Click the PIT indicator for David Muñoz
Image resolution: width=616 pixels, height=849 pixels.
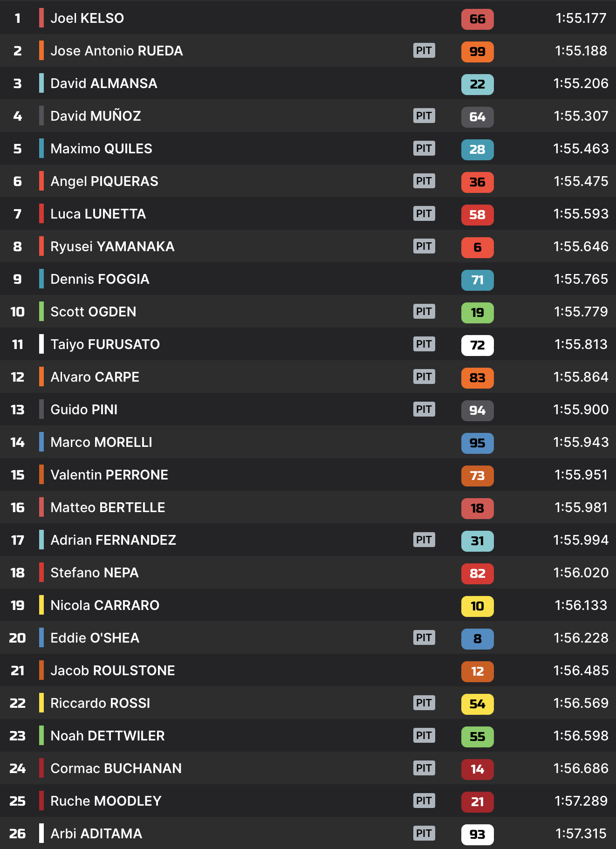tap(424, 116)
